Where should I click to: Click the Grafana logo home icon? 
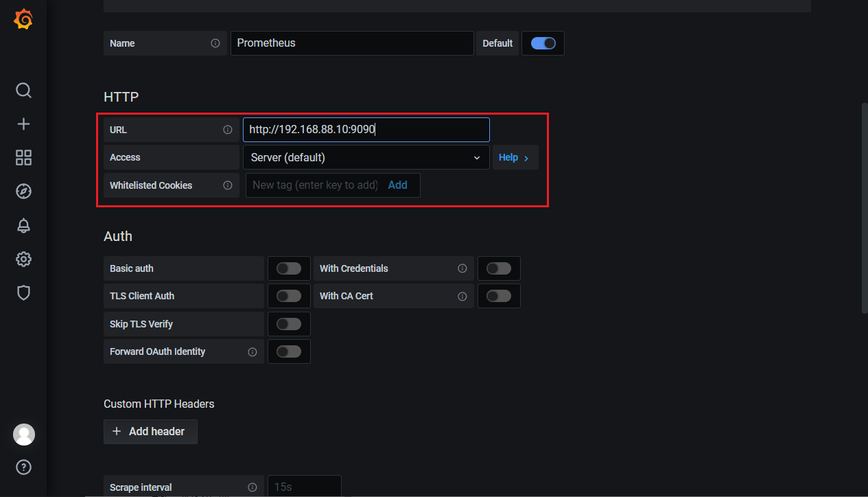[23, 20]
